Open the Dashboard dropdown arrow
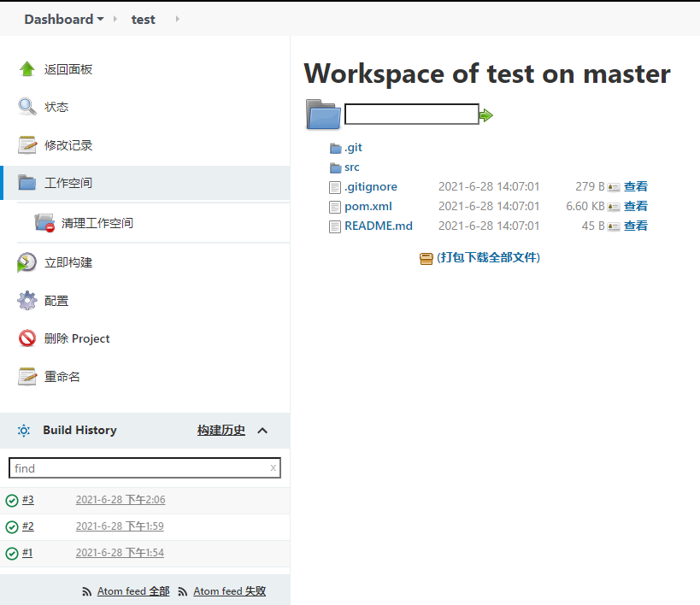Image resolution: width=700 pixels, height=605 pixels. [101, 20]
